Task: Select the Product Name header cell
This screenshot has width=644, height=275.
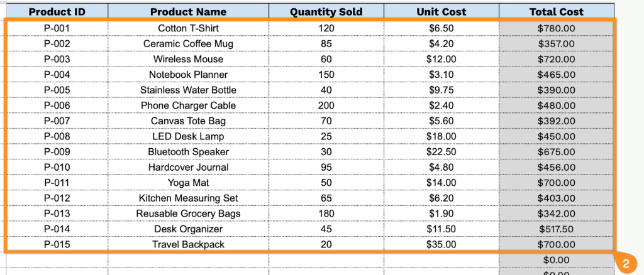Action: click(x=188, y=12)
